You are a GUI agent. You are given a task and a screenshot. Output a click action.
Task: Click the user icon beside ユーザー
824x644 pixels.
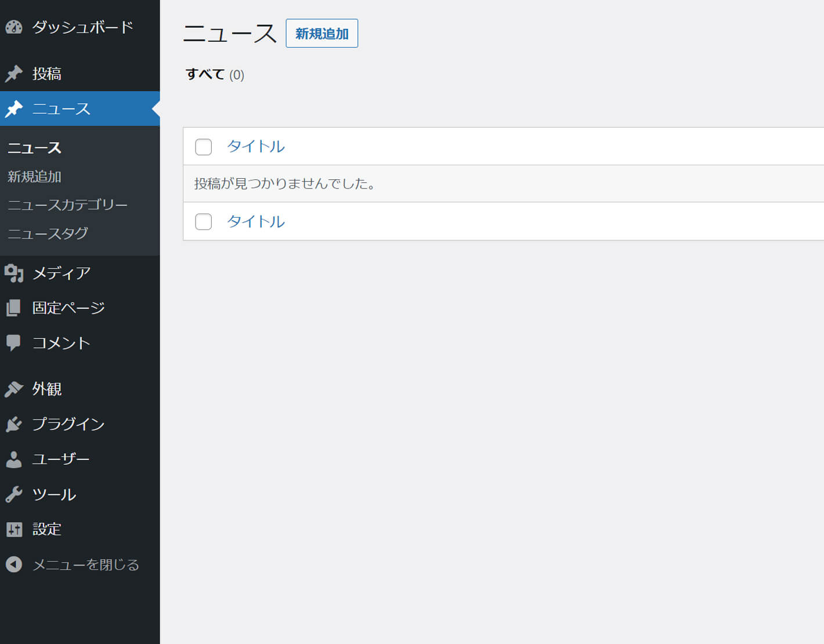(x=14, y=459)
